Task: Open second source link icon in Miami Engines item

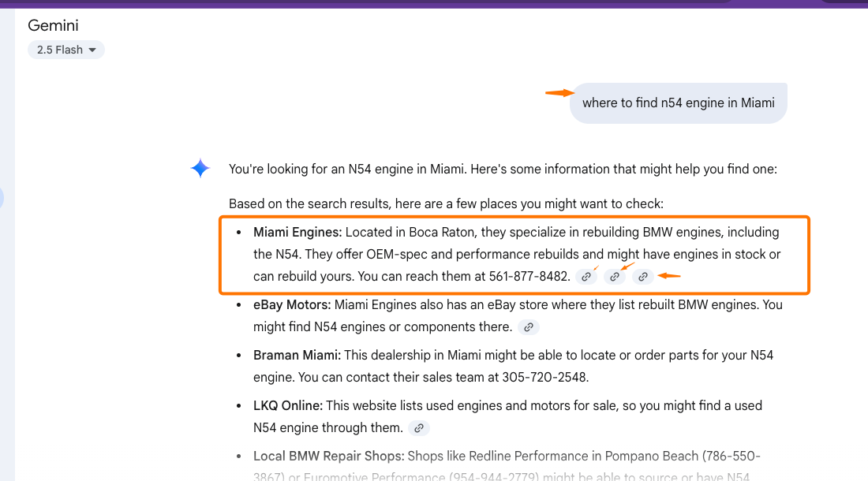Action: 615,277
